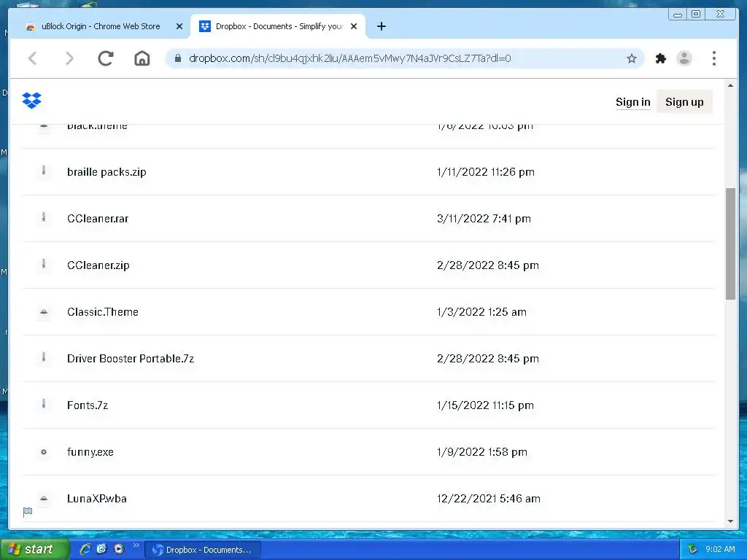This screenshot has height=560, width=747.
Task: Expand the quick launch chevron
Action: point(136,545)
